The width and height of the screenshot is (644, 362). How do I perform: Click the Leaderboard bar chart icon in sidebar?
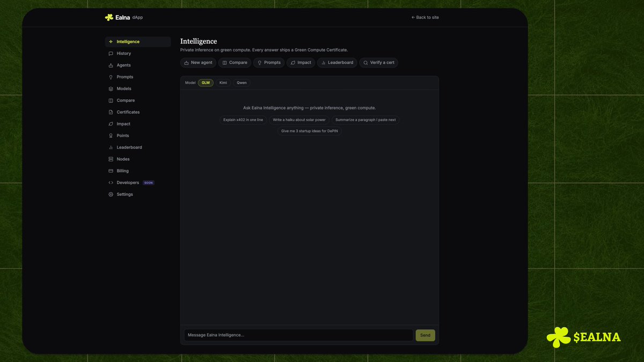coord(111,147)
